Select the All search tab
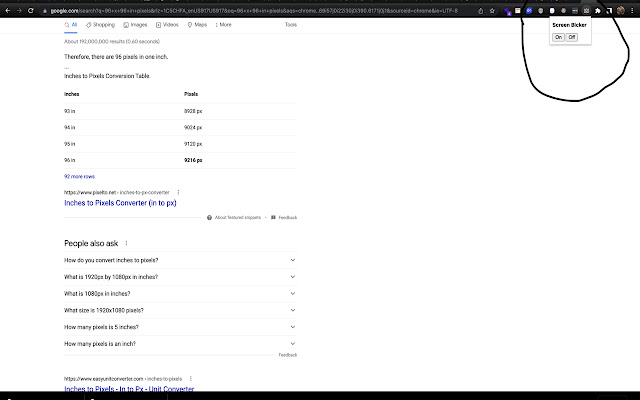 [x=71, y=25]
